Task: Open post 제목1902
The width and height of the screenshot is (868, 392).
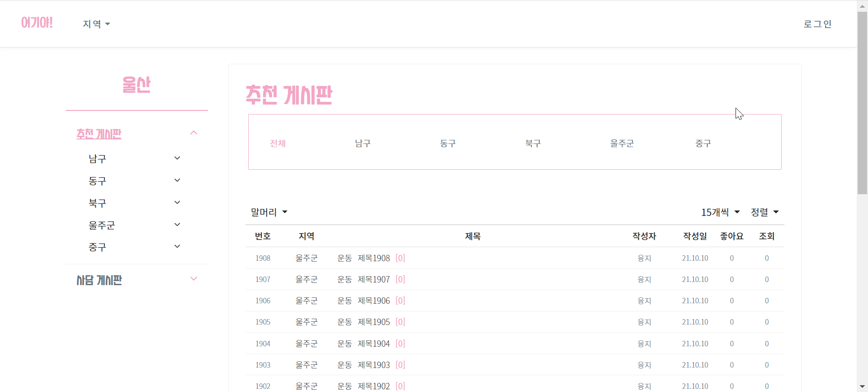Action: [x=373, y=386]
